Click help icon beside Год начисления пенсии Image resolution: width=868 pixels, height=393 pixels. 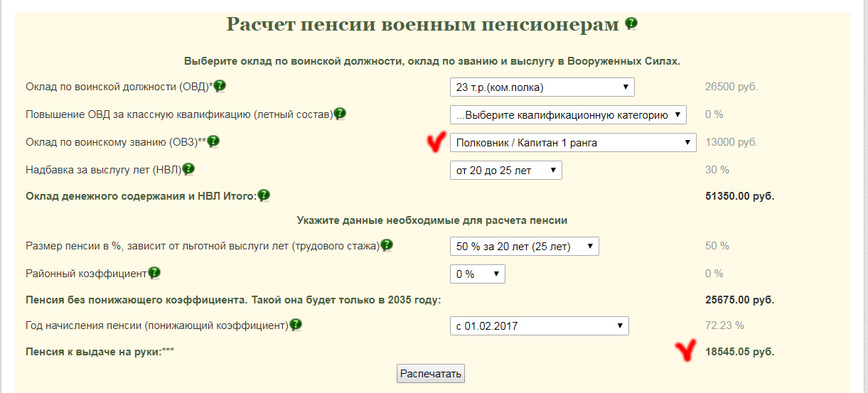pos(296,325)
